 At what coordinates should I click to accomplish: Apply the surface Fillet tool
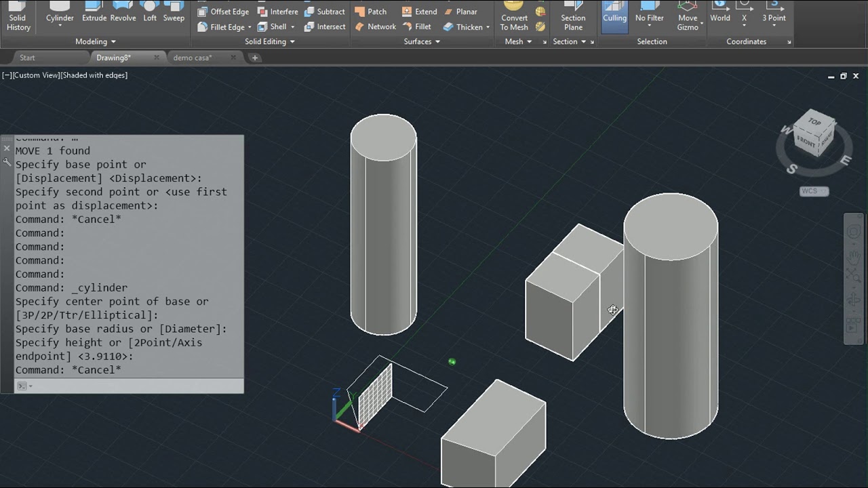(x=416, y=26)
